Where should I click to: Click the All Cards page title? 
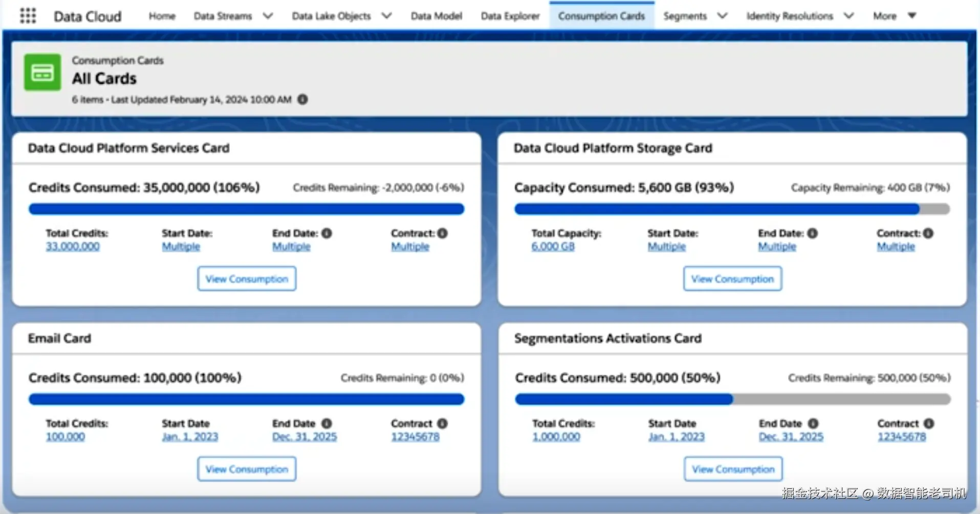point(104,79)
